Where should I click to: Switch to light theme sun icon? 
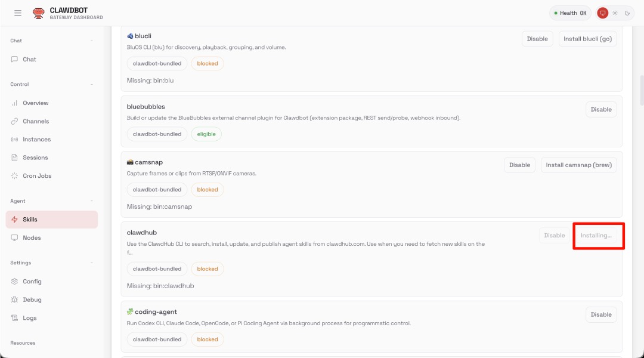(x=615, y=13)
